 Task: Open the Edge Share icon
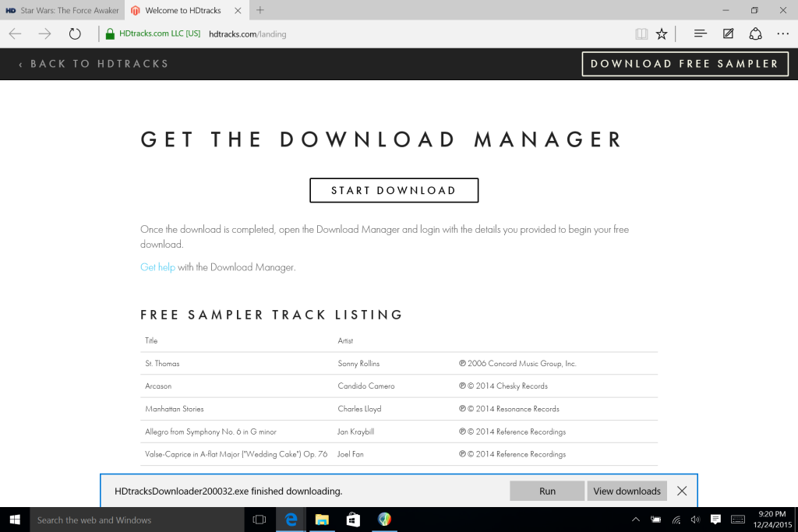pos(756,34)
